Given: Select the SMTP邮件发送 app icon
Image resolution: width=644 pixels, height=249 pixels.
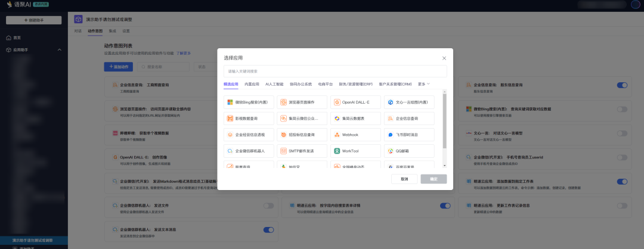Looking at the screenshot, I should (283, 151).
